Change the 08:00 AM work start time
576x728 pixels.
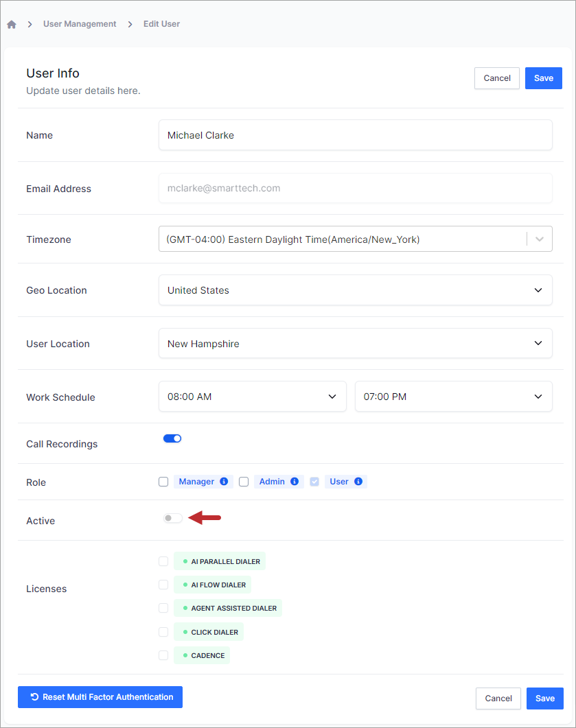[252, 397]
